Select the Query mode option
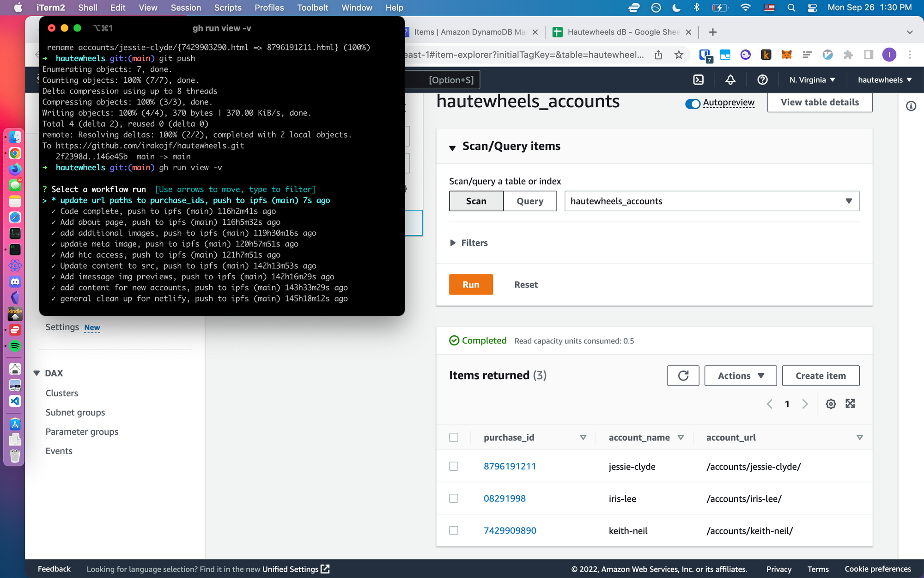Screen dimensions: 924x578 529,201
